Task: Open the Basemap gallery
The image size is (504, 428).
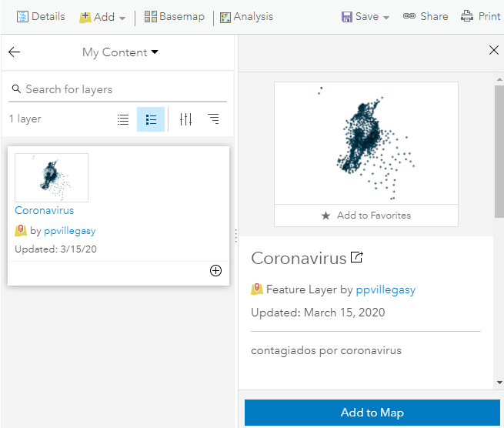Action: tap(175, 16)
